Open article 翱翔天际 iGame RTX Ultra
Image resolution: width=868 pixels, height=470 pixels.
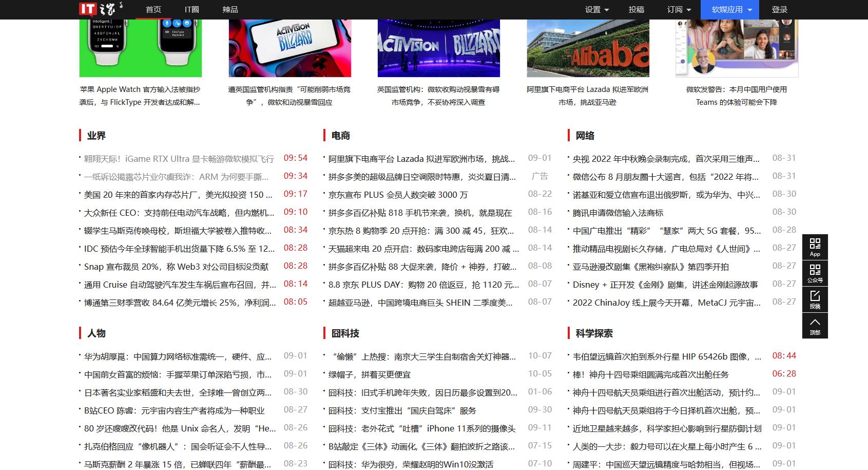coord(179,159)
